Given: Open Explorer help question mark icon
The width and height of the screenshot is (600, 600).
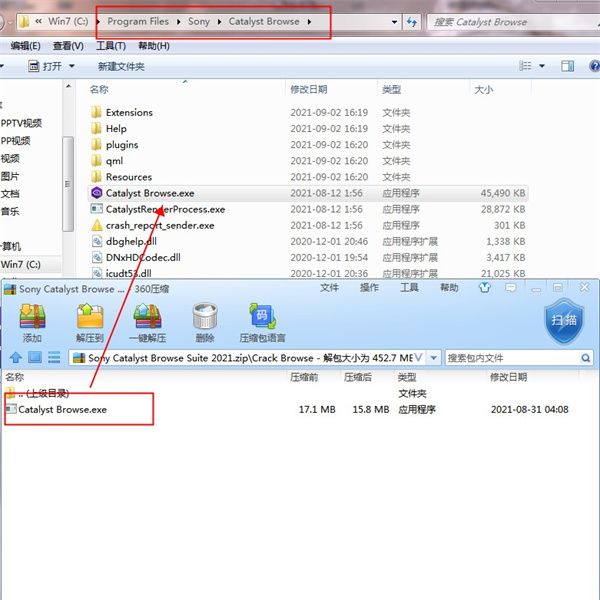Looking at the screenshot, I should (594, 66).
